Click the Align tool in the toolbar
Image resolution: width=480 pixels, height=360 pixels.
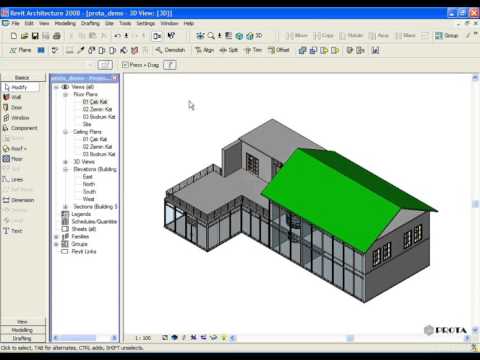[204, 50]
